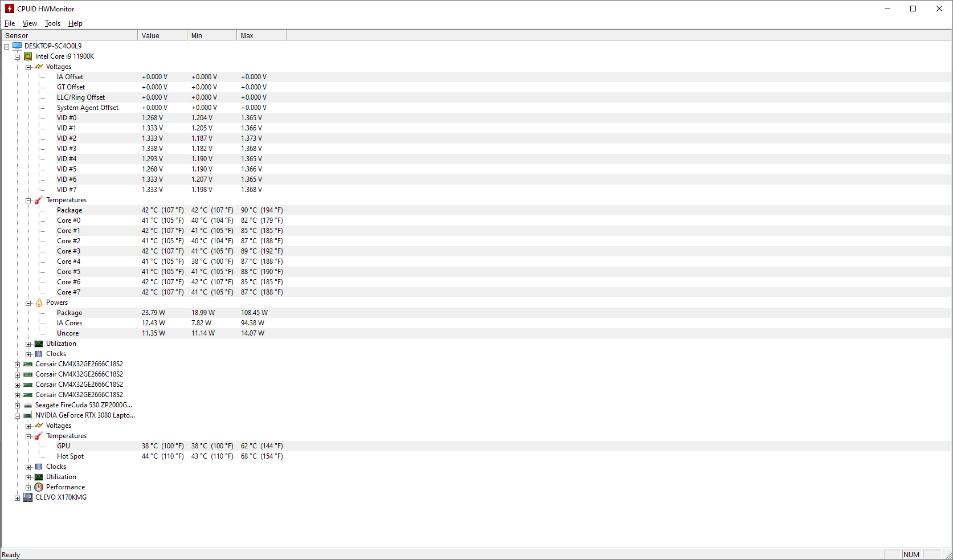This screenshot has height=560, width=953.
Task: Expand the CLEVO X170KMG mainboard node
Action: pyautogui.click(x=18, y=498)
